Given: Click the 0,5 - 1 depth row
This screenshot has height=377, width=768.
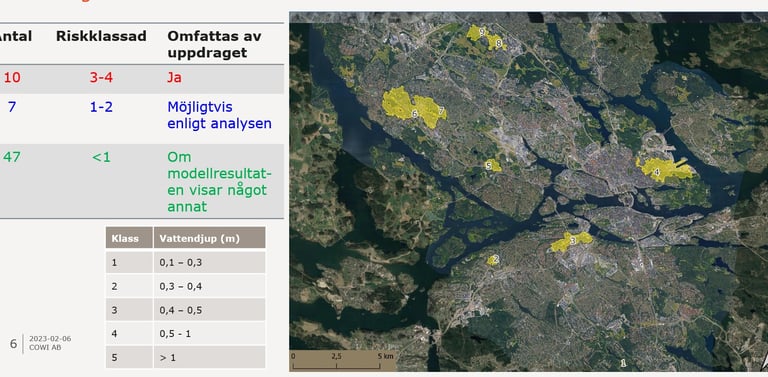Looking at the screenshot, I should 186,333.
